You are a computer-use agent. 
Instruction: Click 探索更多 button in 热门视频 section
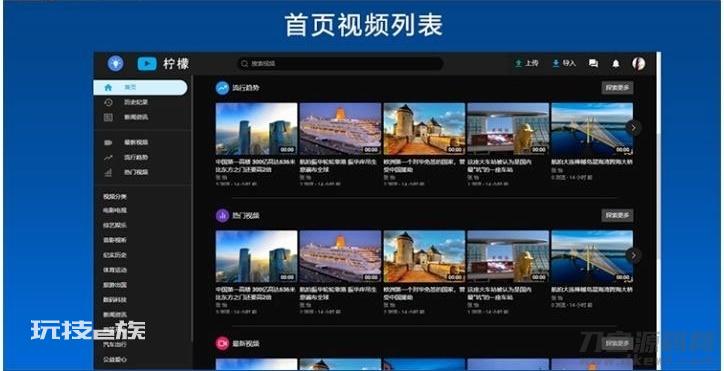(617, 215)
